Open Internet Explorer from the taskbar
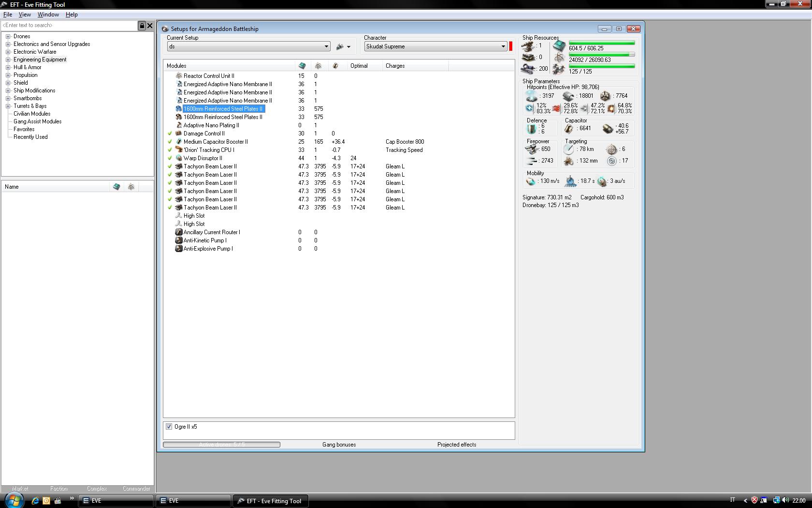 (35, 501)
